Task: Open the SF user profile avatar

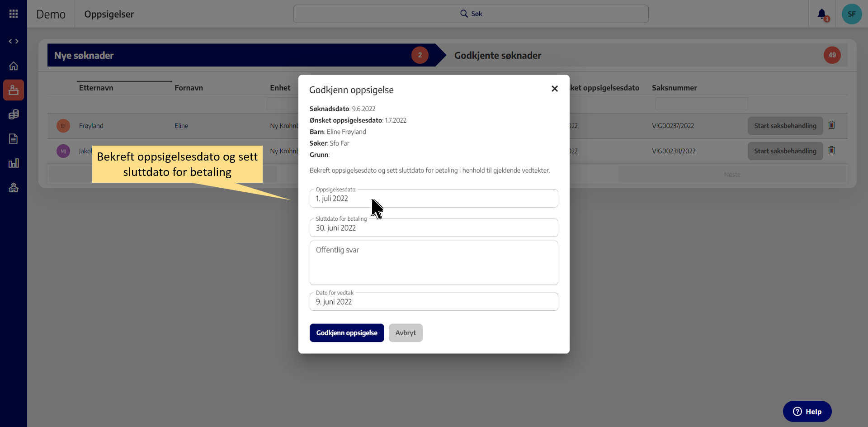Action: click(851, 14)
